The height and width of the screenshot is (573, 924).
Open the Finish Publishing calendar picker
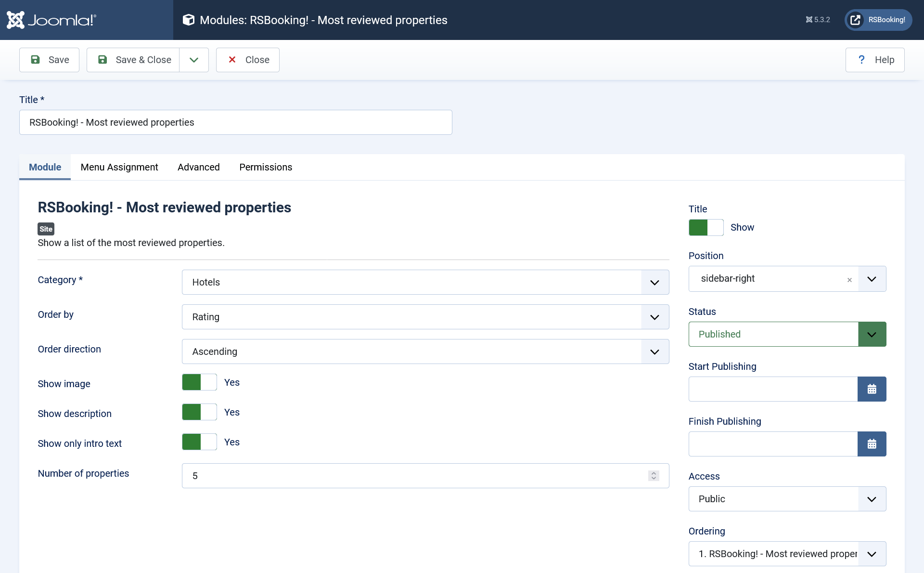pyautogui.click(x=872, y=444)
